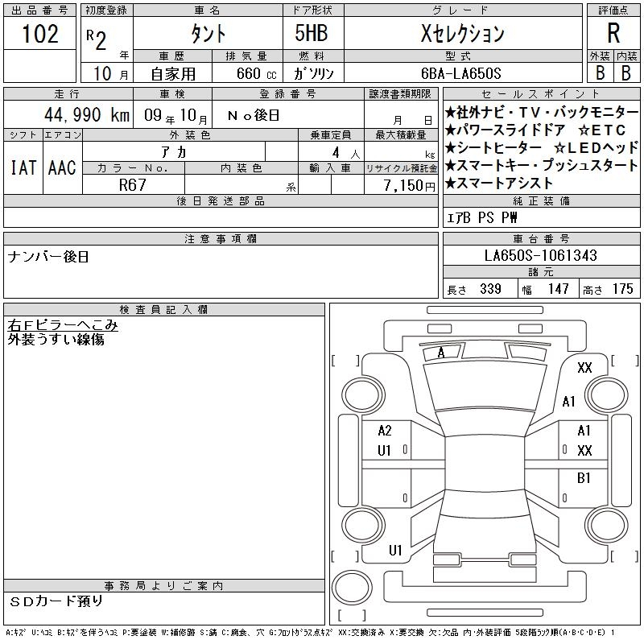Click the 注意事項欄 section header

221,239
